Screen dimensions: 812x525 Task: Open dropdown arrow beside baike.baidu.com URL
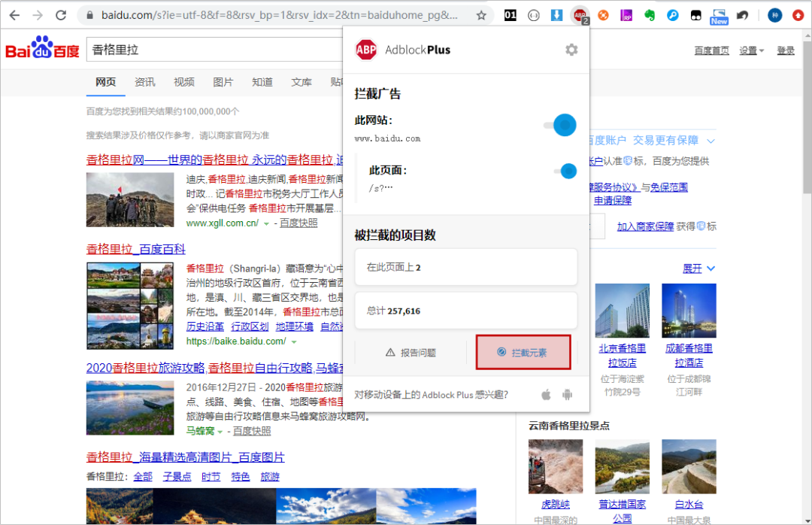click(294, 342)
